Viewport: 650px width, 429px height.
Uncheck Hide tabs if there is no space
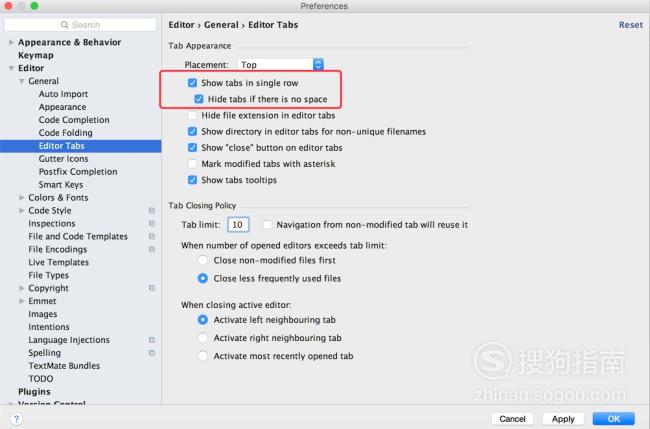pyautogui.click(x=199, y=99)
